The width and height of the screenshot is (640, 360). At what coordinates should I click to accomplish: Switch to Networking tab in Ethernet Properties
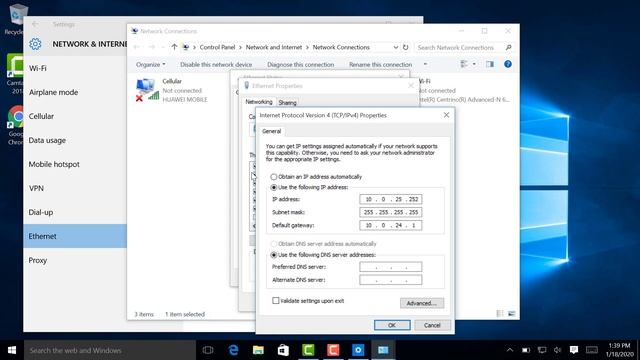point(259,102)
